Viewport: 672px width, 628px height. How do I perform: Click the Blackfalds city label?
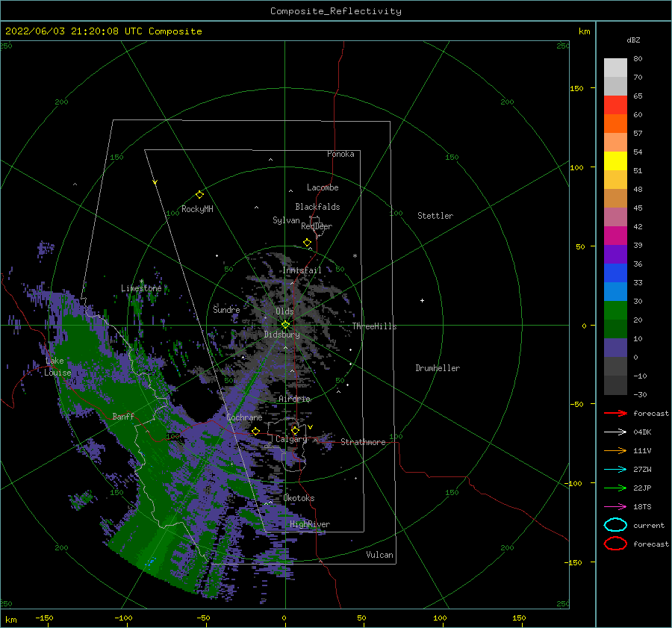317,207
